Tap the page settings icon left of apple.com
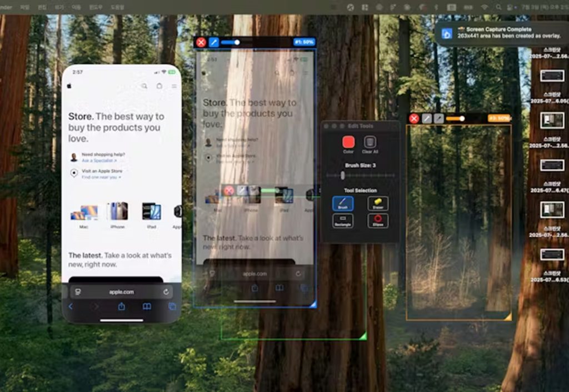This screenshot has width=569, height=392. tap(78, 292)
